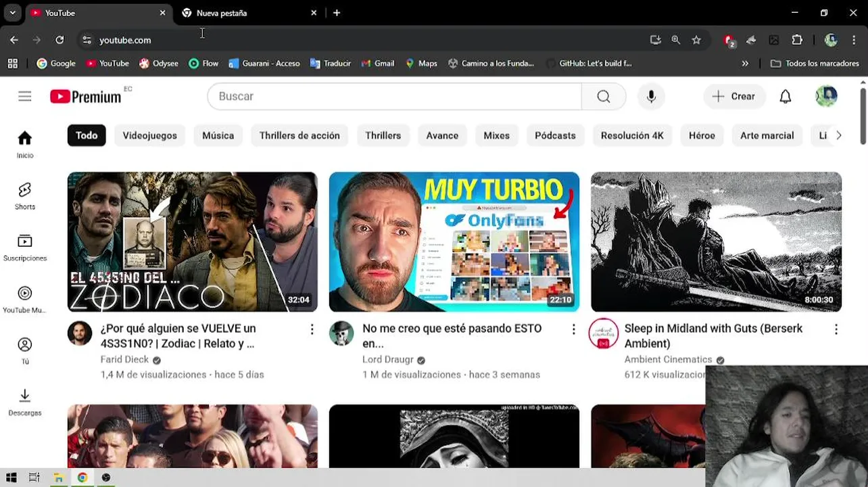
Task: Open Farid Dieck channel name link
Action: click(x=124, y=360)
